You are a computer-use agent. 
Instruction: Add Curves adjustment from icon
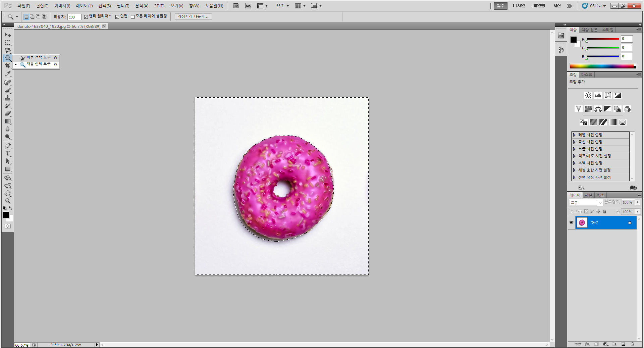608,95
